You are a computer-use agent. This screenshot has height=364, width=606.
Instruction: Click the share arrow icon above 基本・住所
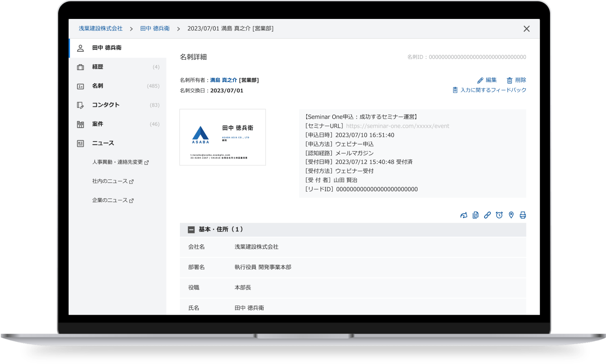(464, 215)
